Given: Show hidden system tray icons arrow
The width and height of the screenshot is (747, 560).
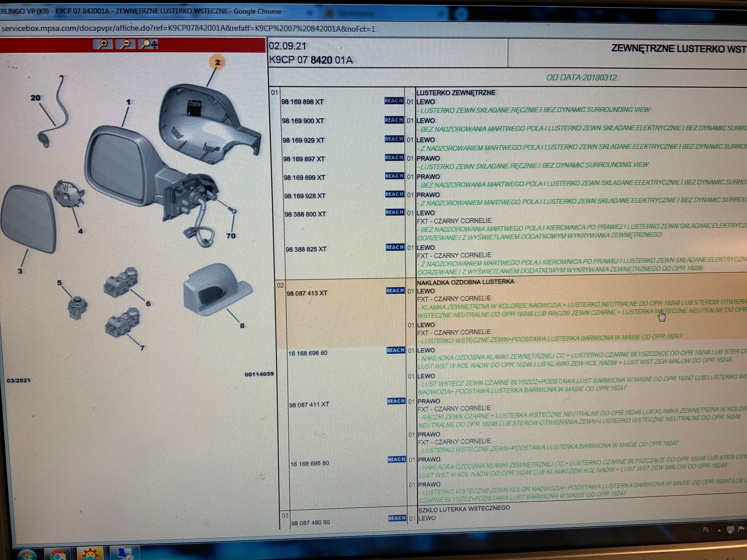Looking at the screenshot, I should (719, 530).
